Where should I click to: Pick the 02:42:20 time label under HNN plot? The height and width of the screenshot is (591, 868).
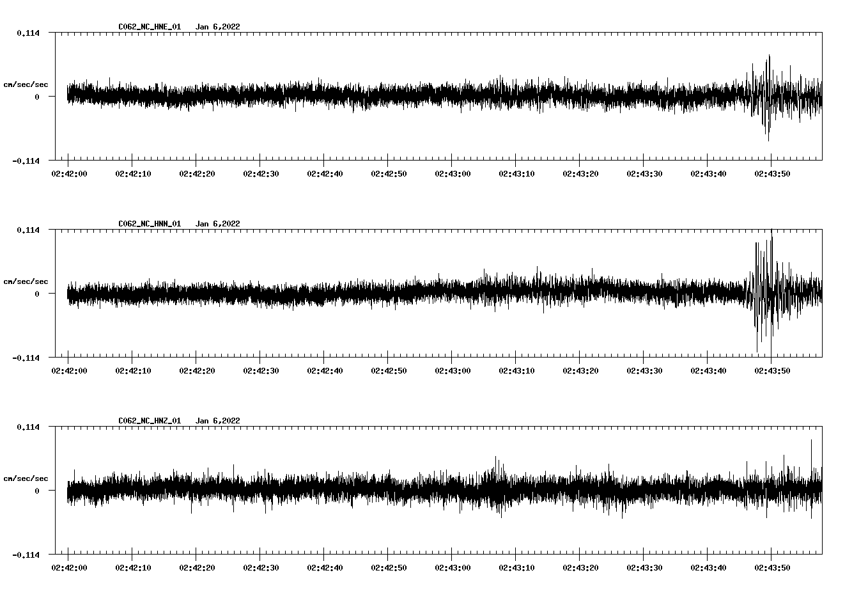click(x=197, y=371)
